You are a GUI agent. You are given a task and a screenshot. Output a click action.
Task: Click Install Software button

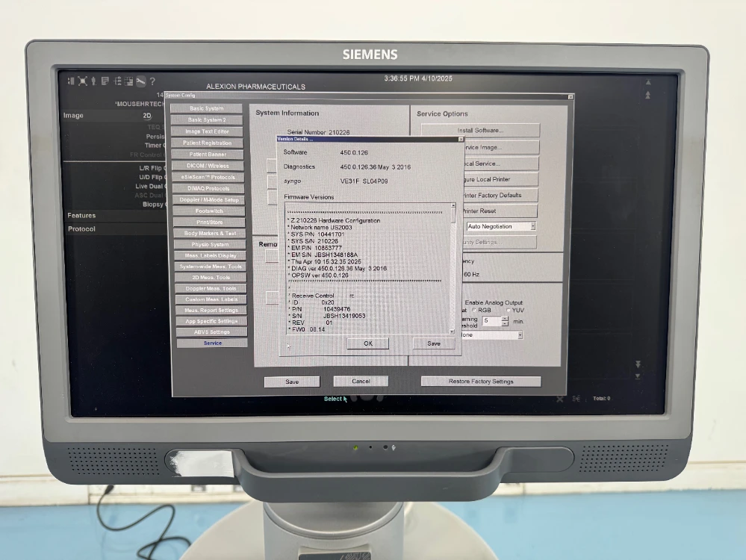coord(480,131)
